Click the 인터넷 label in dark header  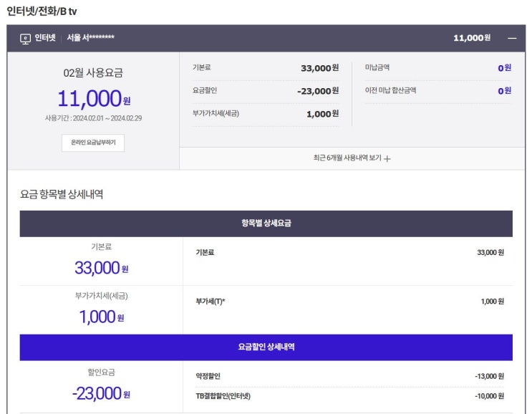[x=45, y=38]
